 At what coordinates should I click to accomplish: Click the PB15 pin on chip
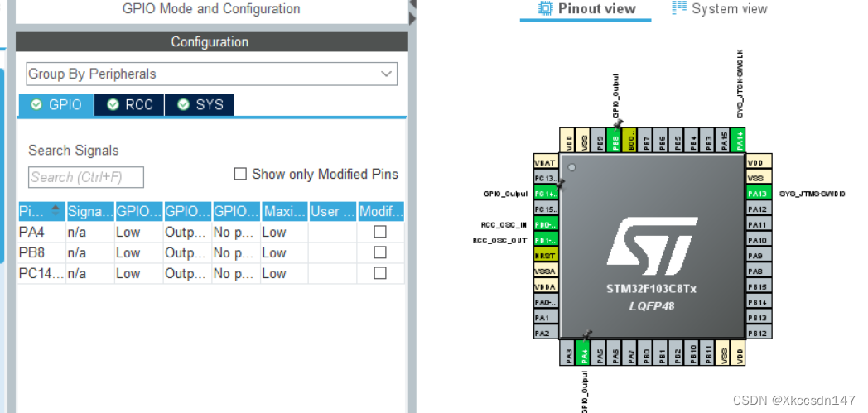[759, 287]
